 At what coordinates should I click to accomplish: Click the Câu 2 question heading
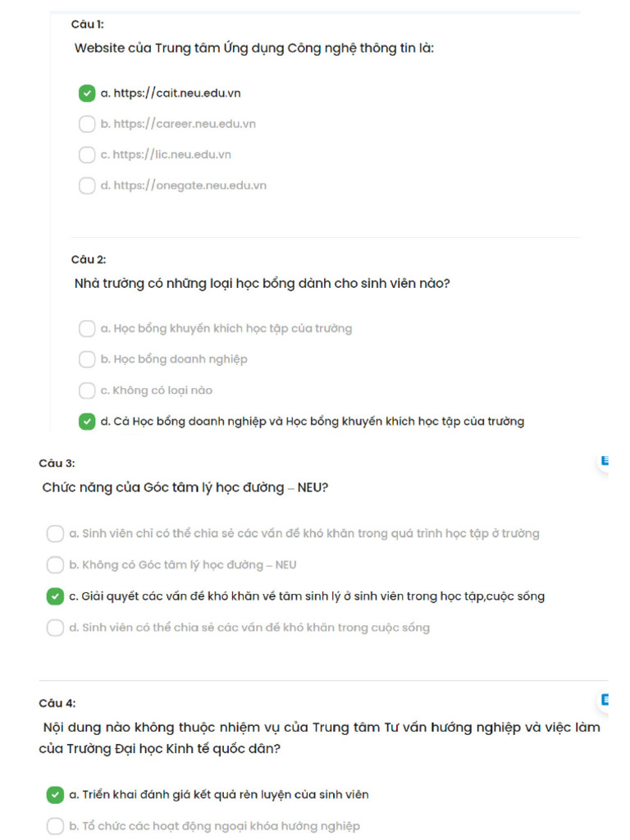pyautogui.click(x=89, y=259)
